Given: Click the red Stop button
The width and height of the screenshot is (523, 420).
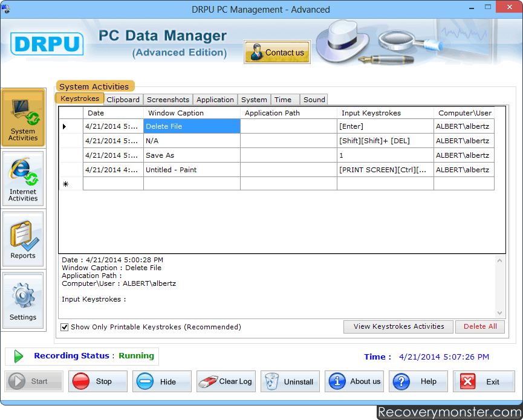Looking at the screenshot, I should [x=98, y=381].
